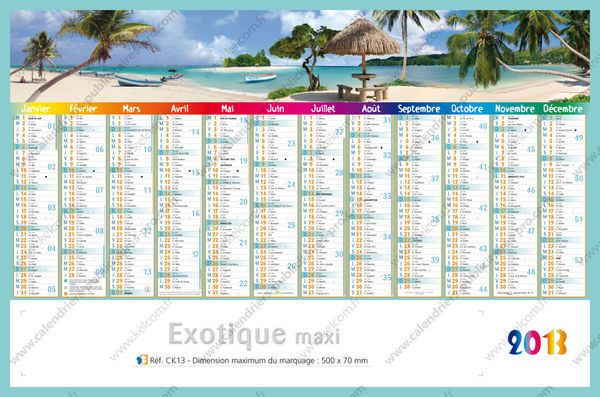
Task: Click the Avril month header
Action: coord(179,109)
